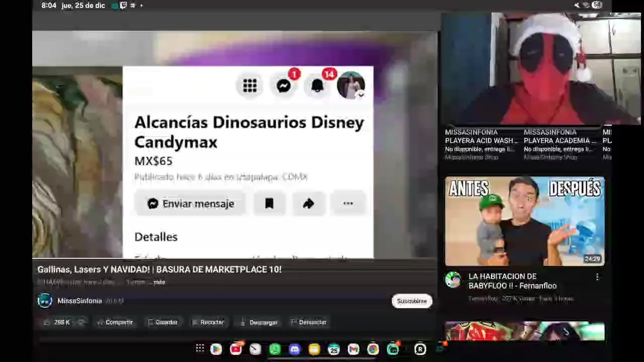Expand the video description with 'más'

coord(159,282)
